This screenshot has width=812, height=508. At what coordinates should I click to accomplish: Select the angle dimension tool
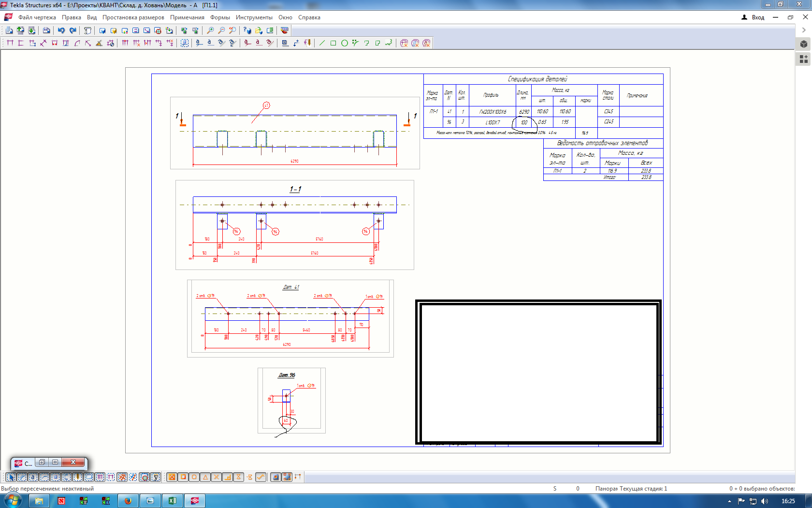click(x=99, y=43)
